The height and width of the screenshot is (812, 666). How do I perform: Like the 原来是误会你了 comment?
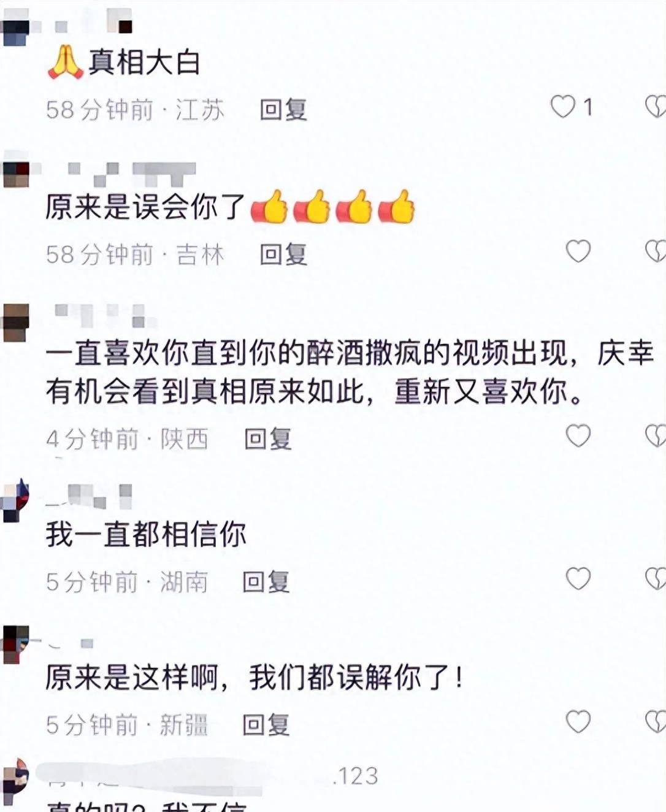(578, 251)
